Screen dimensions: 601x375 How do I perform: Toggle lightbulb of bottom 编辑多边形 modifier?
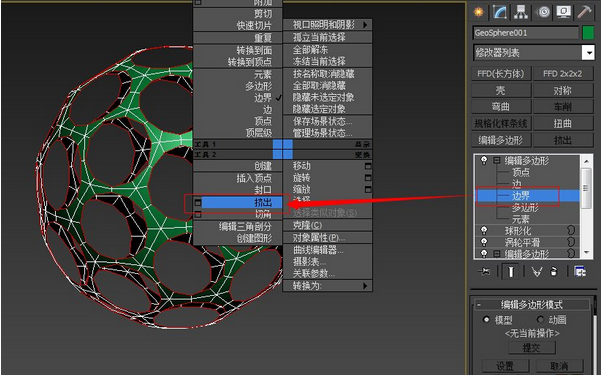(x=484, y=253)
